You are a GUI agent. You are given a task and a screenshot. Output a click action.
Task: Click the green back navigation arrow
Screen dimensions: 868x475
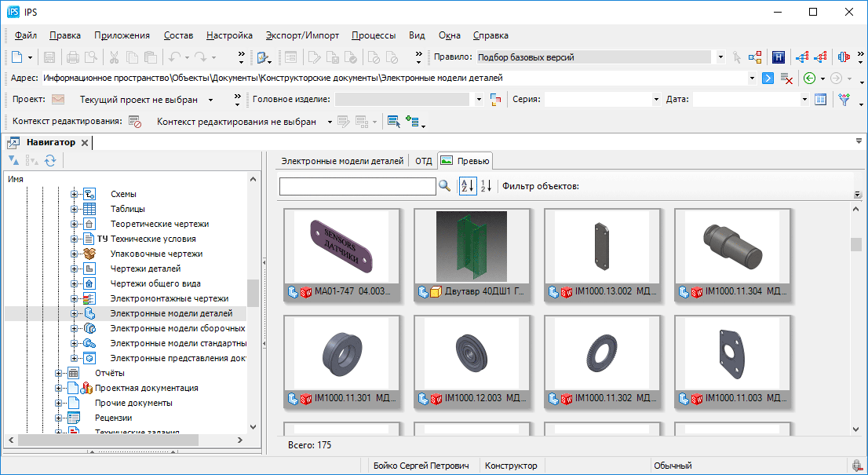[x=809, y=78]
